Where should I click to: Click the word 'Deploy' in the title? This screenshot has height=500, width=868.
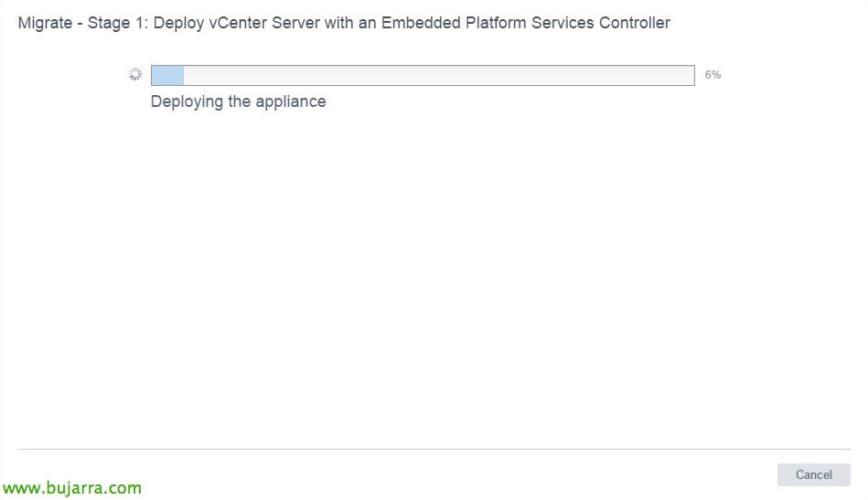point(178,23)
